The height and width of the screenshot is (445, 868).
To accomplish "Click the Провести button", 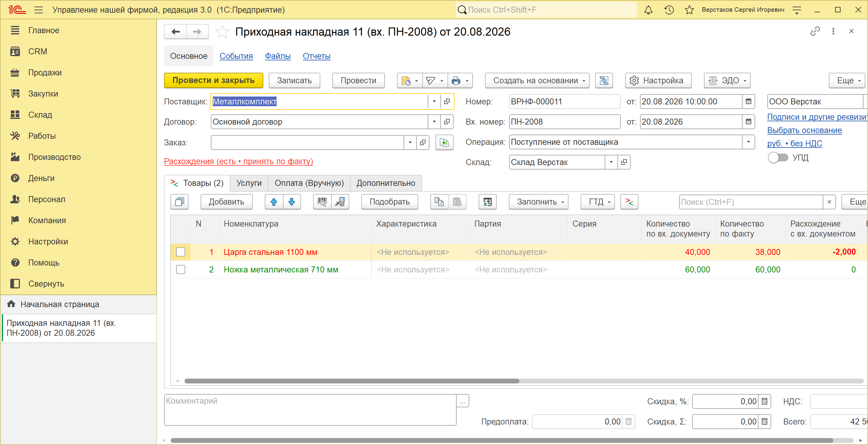I will 359,81.
